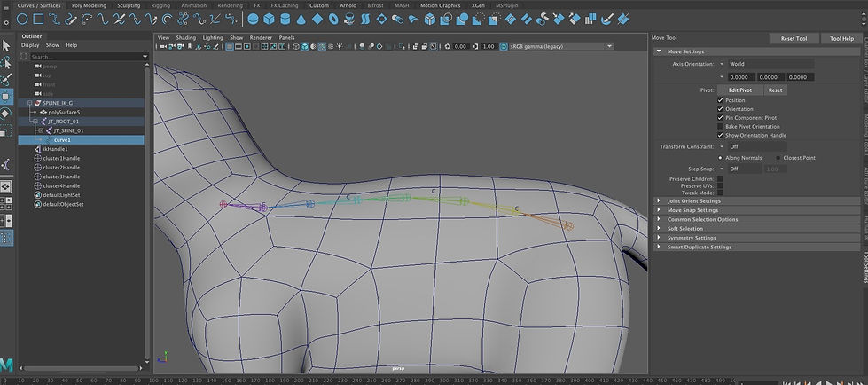Expand the Soft Selection section
Viewport: 868px width, 385px height.
(x=757, y=229)
